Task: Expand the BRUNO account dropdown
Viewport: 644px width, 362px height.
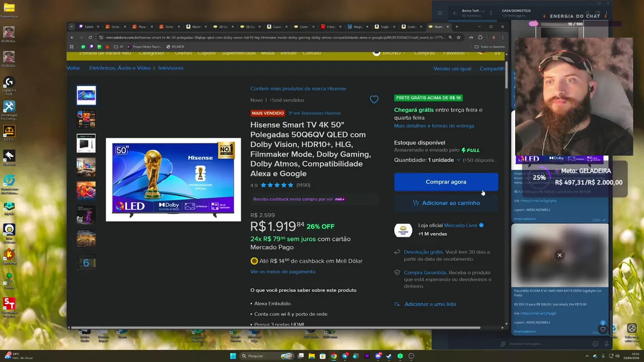Action: 390,53
